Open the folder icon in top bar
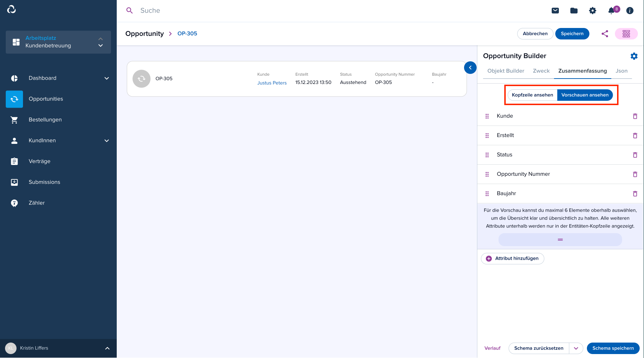This screenshot has width=644, height=358. (x=574, y=11)
